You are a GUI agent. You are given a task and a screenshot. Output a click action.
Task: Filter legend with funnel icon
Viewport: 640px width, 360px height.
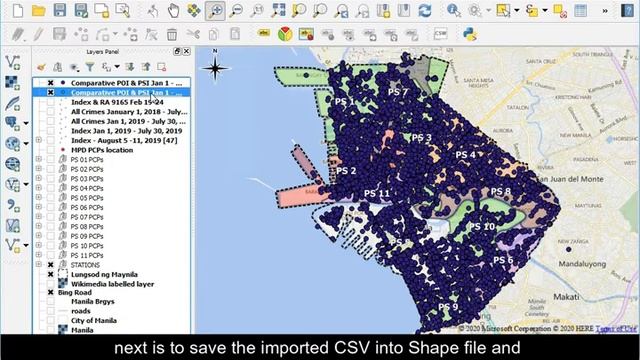click(x=89, y=67)
